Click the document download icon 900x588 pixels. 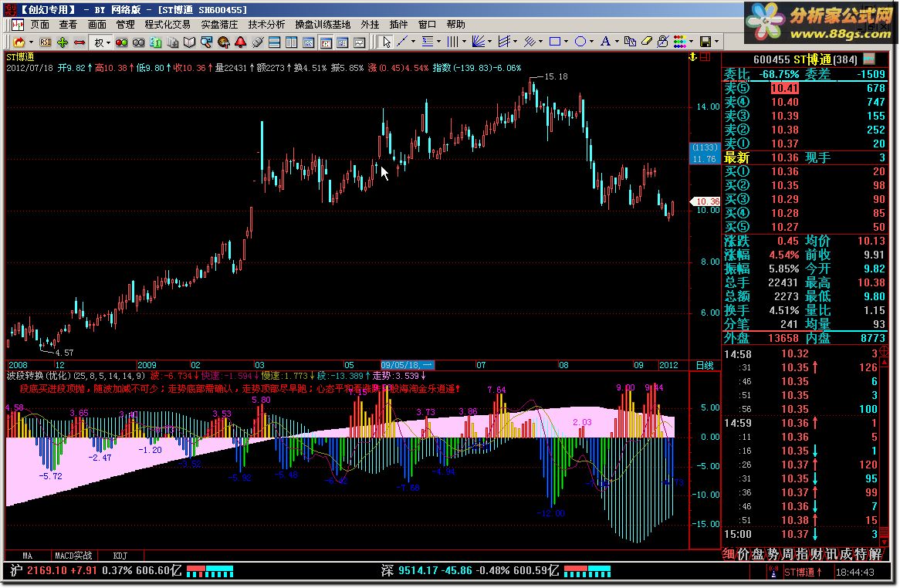173,42
